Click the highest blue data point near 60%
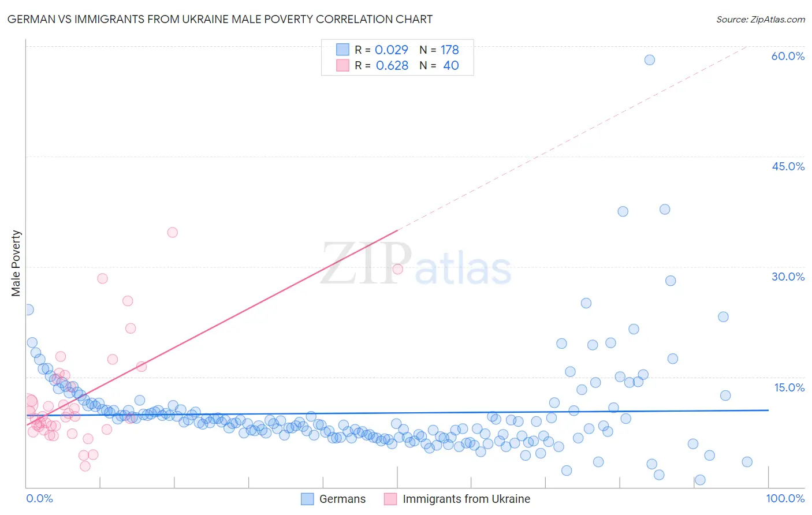This screenshot has height=515, width=812. click(650, 60)
